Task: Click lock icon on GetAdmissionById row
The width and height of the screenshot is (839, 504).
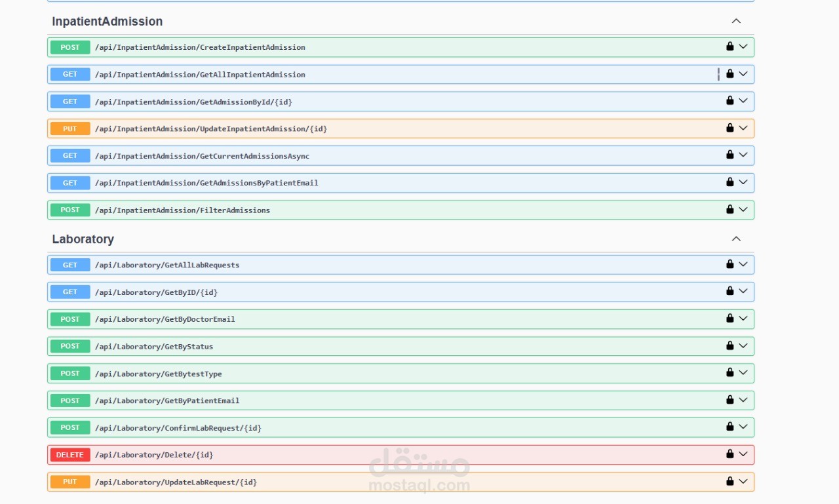Action: (x=730, y=100)
